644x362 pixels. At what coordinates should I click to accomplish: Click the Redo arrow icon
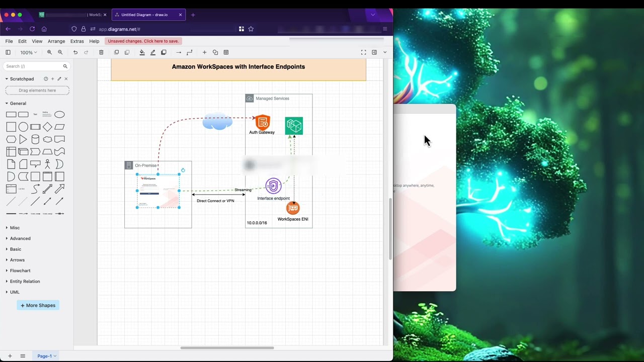click(x=86, y=52)
